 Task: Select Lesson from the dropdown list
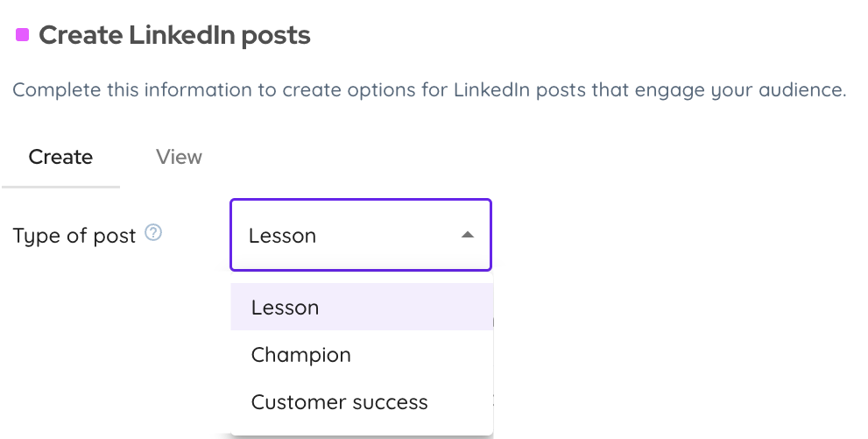(285, 308)
